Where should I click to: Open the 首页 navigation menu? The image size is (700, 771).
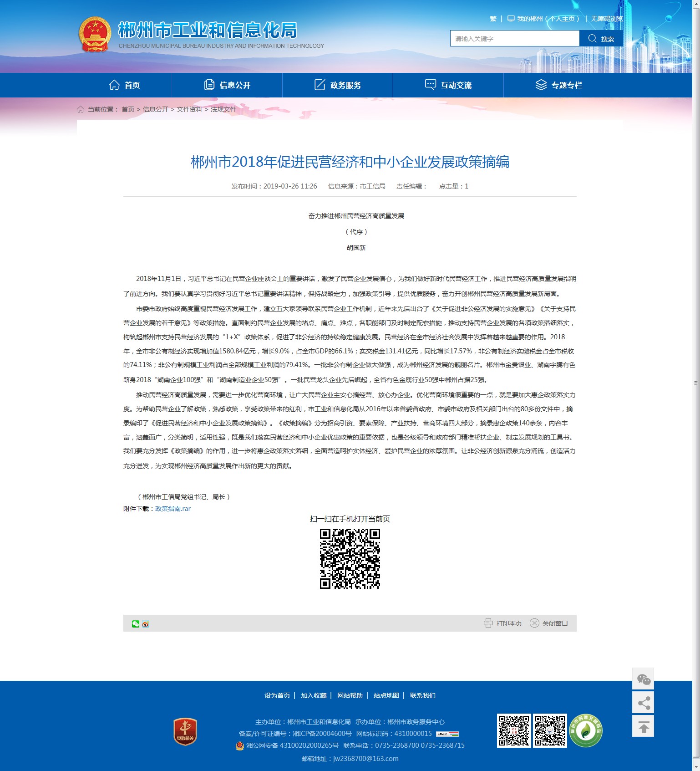(x=124, y=85)
